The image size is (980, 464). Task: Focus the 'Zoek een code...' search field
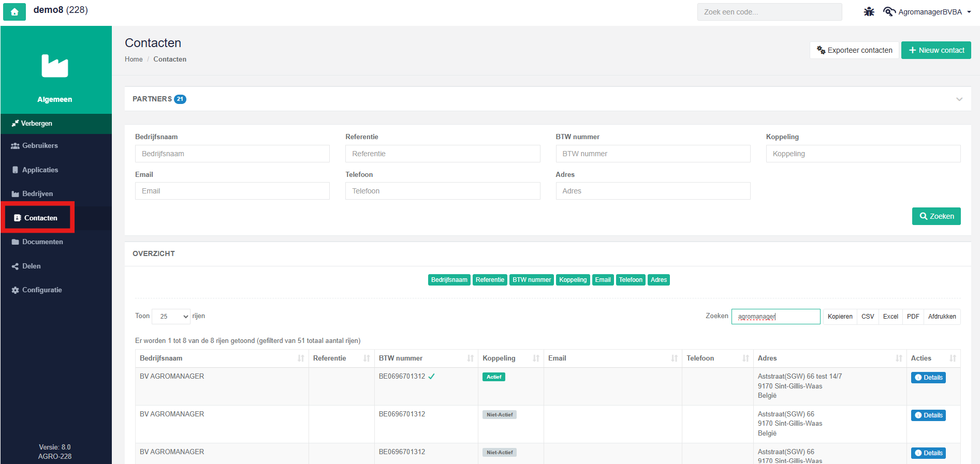(769, 12)
